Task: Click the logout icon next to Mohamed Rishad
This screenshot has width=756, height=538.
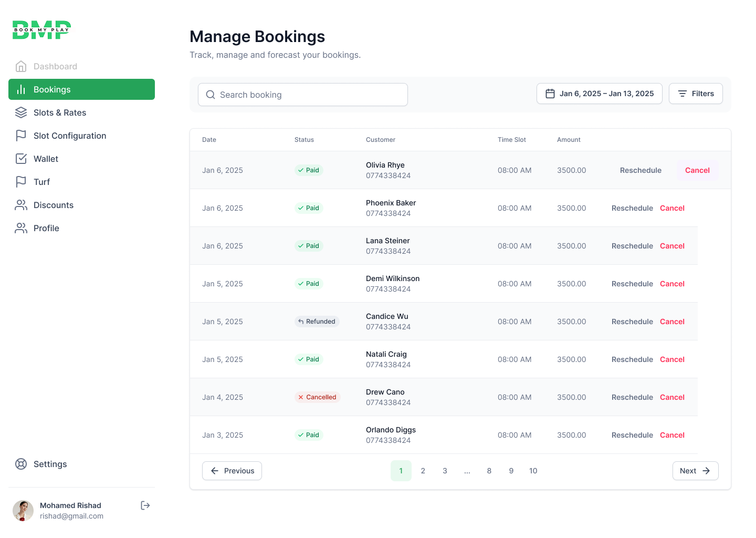Action: (x=145, y=505)
